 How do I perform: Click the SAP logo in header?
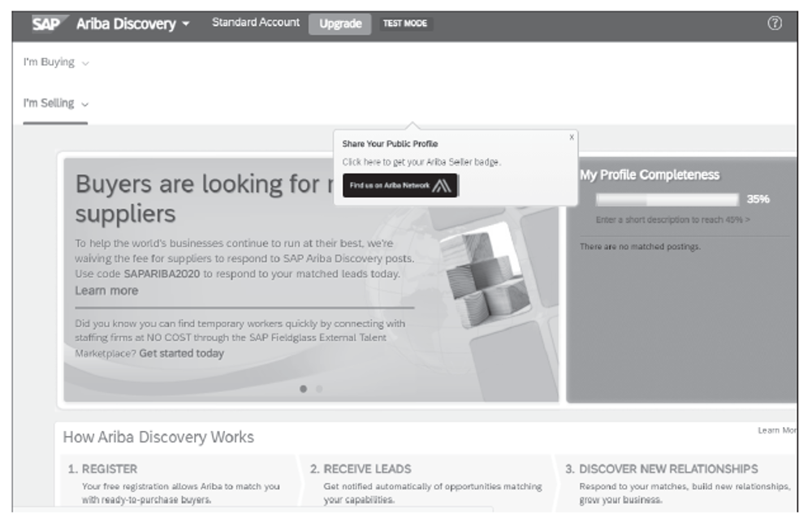[x=50, y=24]
